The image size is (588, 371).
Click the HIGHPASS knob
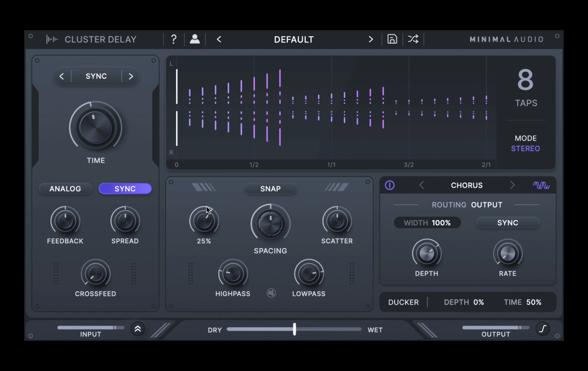pyautogui.click(x=233, y=274)
